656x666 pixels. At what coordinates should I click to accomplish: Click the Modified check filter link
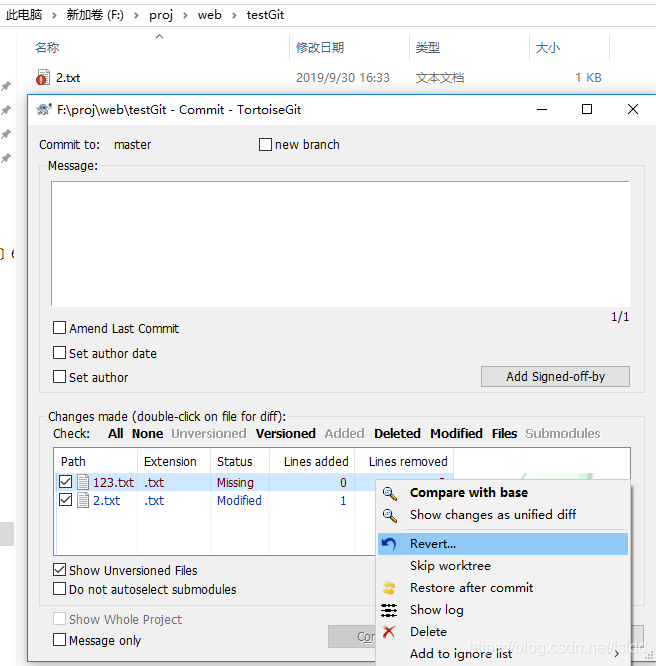tap(456, 434)
